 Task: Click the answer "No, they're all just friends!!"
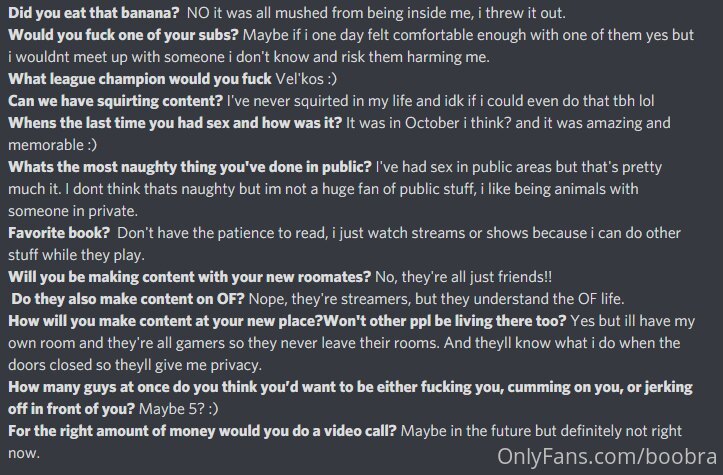pyautogui.click(x=463, y=277)
